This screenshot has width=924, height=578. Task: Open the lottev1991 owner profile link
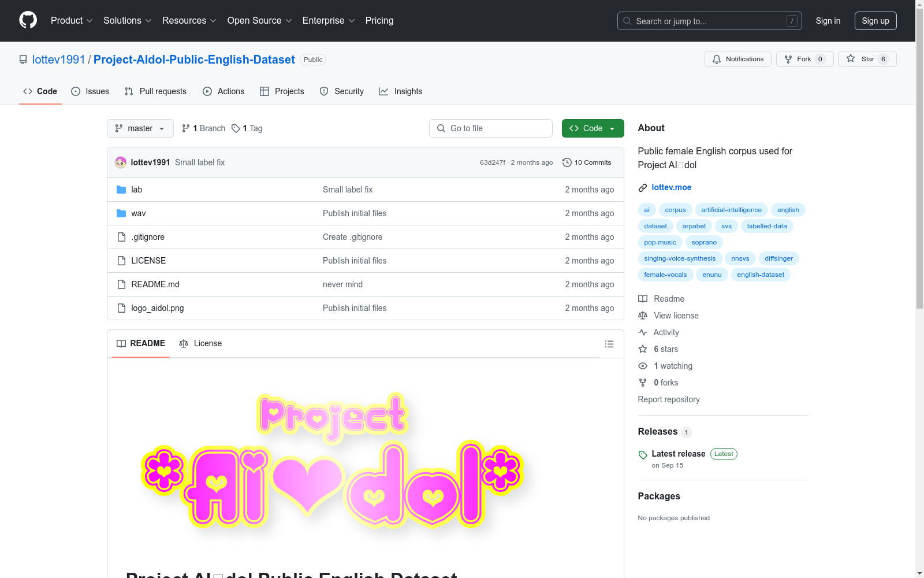(x=59, y=60)
